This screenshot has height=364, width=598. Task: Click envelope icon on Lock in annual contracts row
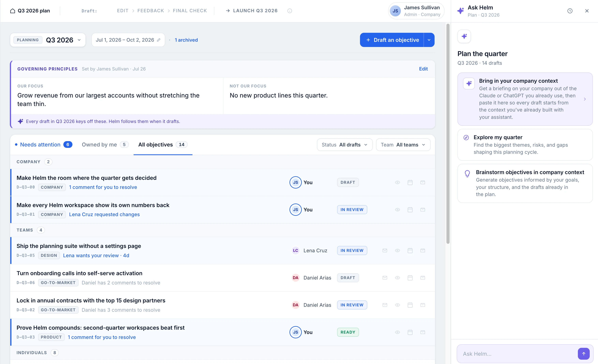coord(385,305)
